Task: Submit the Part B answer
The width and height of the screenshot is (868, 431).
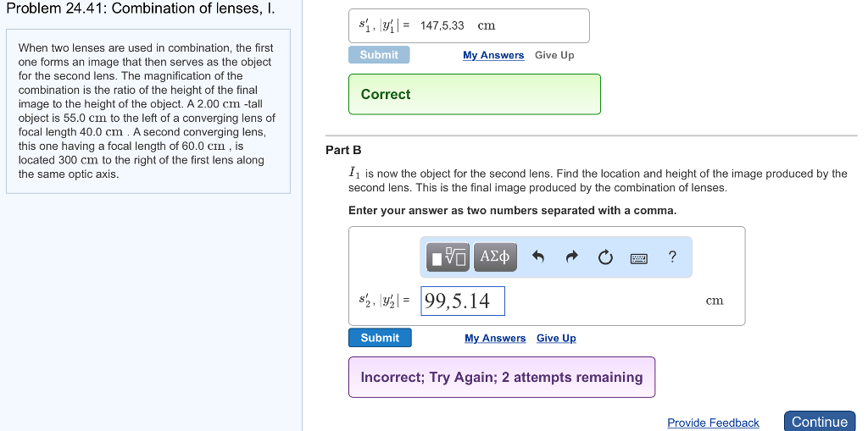Action: click(380, 338)
